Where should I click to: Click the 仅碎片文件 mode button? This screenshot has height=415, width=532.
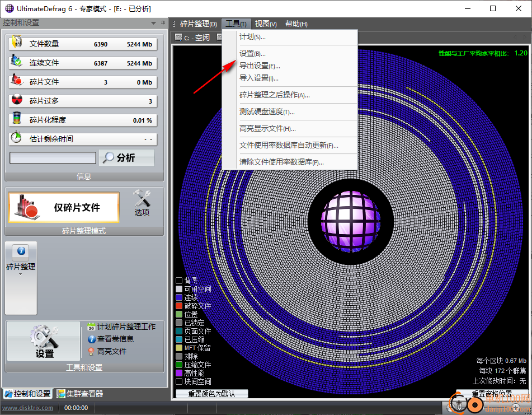coord(64,207)
